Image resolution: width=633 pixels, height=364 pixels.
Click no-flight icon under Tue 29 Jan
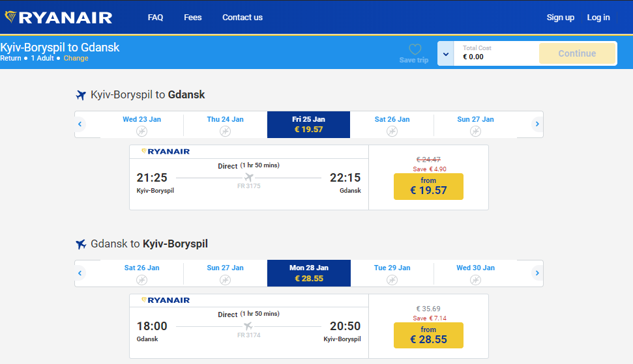coord(392,279)
